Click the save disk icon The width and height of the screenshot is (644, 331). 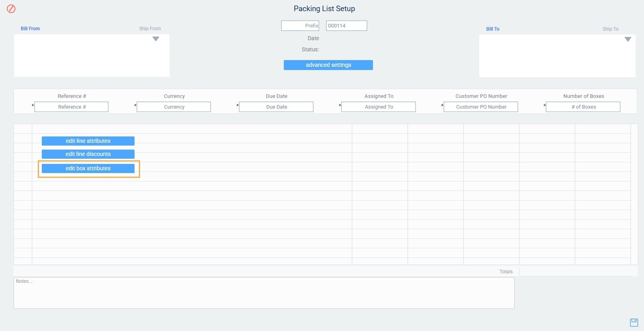tap(634, 322)
